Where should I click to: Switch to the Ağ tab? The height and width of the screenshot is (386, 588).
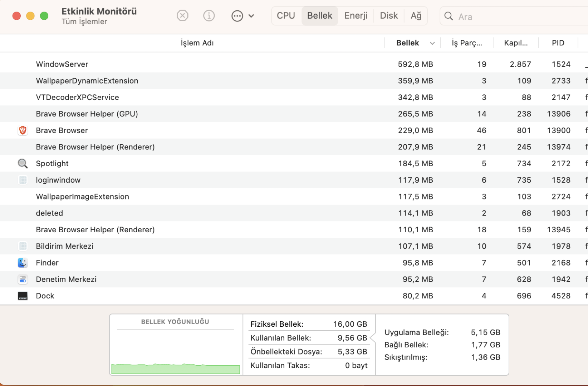416,16
